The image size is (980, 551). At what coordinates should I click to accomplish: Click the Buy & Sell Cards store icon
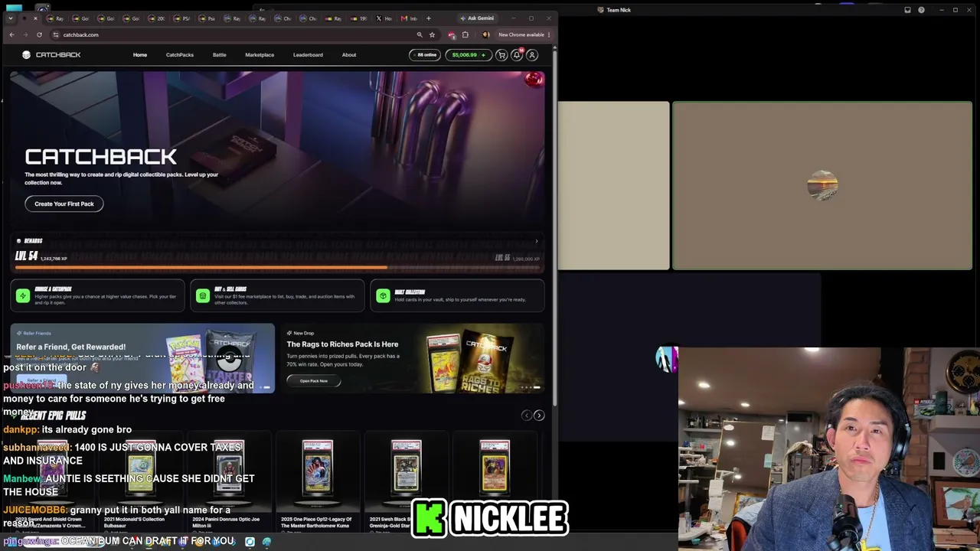[203, 295]
